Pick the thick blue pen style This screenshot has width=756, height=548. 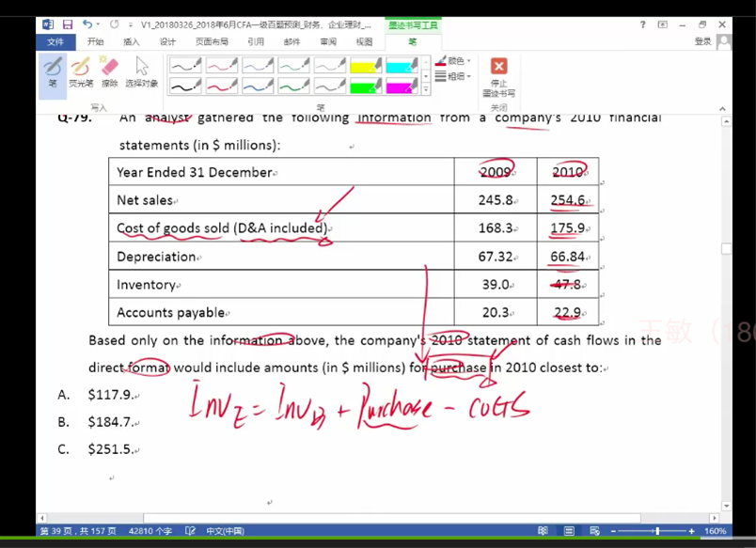click(x=258, y=86)
